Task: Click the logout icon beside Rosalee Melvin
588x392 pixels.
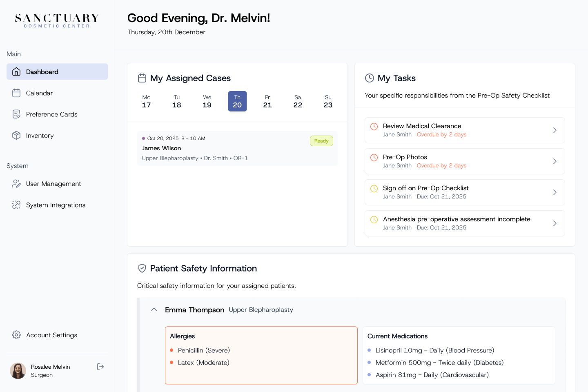Action: tap(100, 367)
